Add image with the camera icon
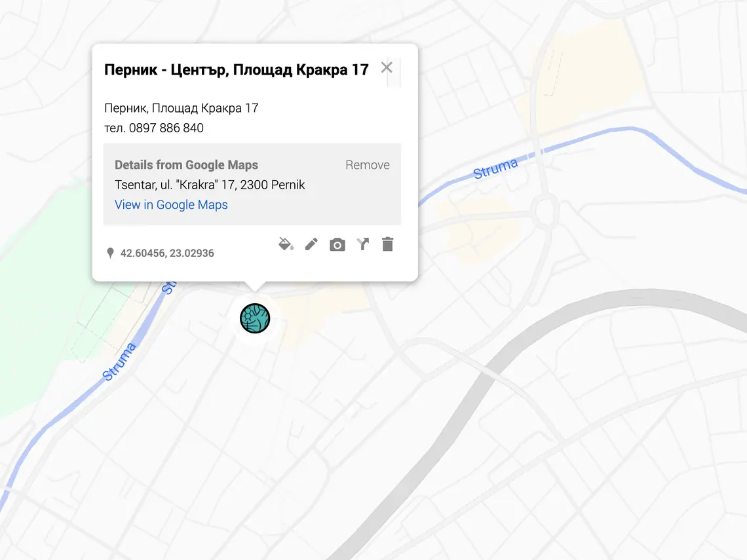The width and height of the screenshot is (747, 560). 337,245
